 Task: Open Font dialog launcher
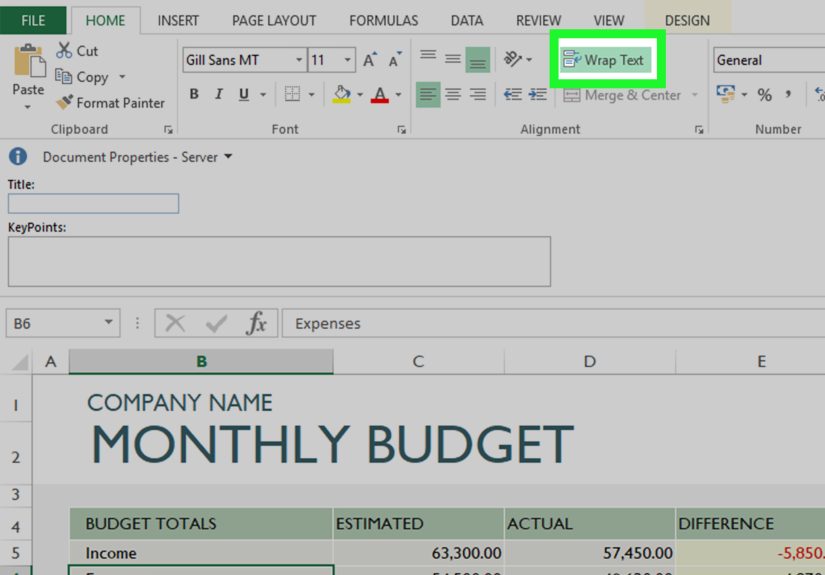pyautogui.click(x=401, y=130)
